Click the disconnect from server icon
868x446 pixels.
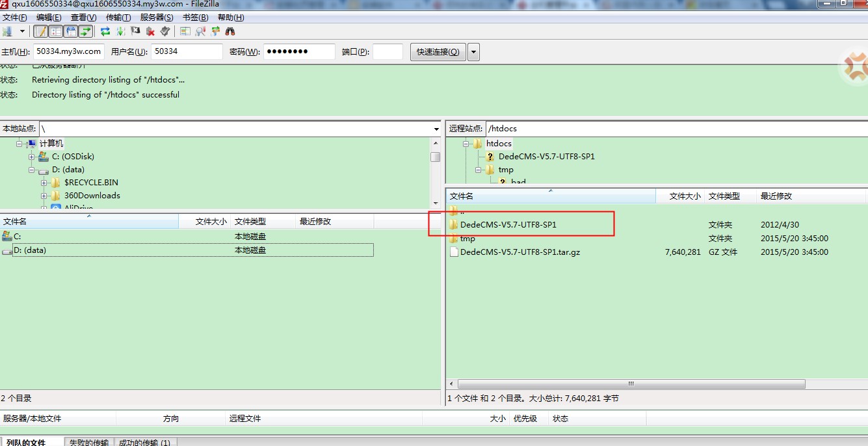pyautogui.click(x=150, y=31)
